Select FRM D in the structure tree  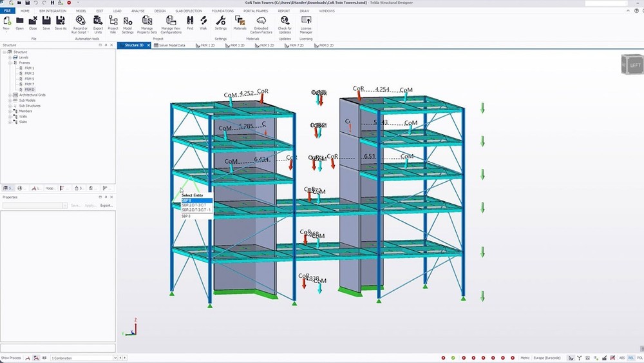pos(29,89)
